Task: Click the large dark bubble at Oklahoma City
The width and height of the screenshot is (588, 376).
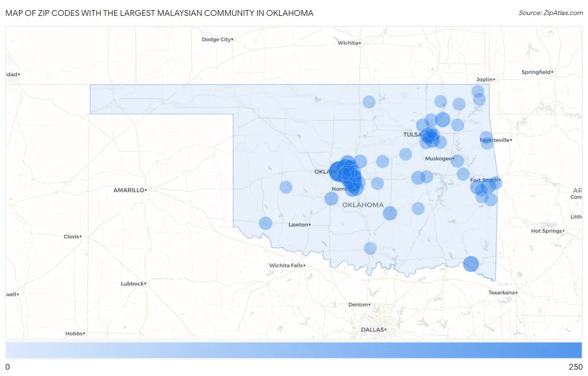Action: coord(339,171)
